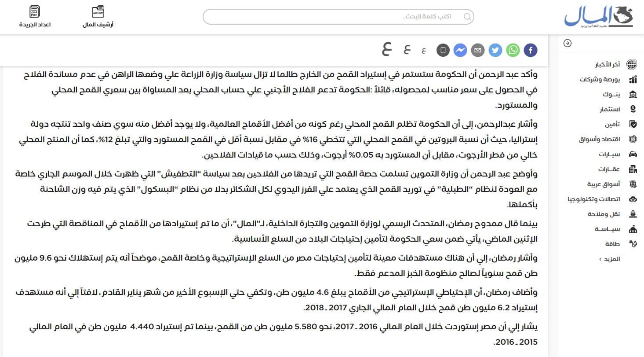Bookmark the article with the ribbon icon
This screenshot has height=357, width=644.
tap(443, 50)
